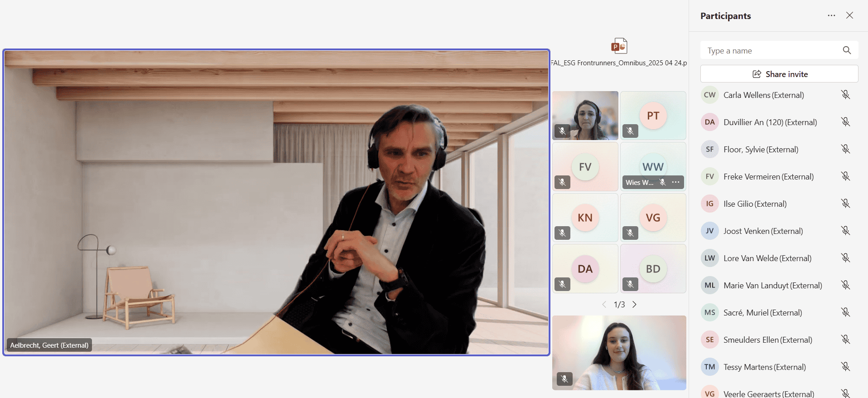Click Carla Wellens muted mic icon
Screen dimensions: 868x398
pos(845,95)
